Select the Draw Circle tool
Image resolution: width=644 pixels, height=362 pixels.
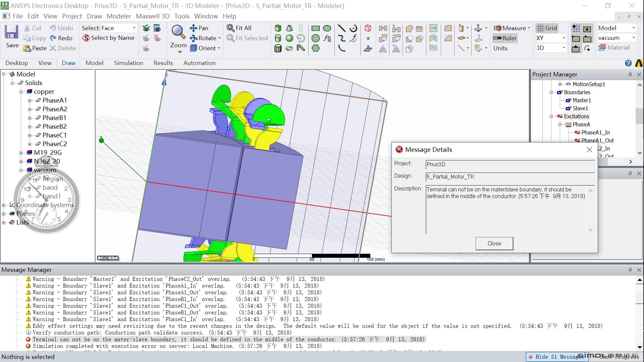point(315,38)
